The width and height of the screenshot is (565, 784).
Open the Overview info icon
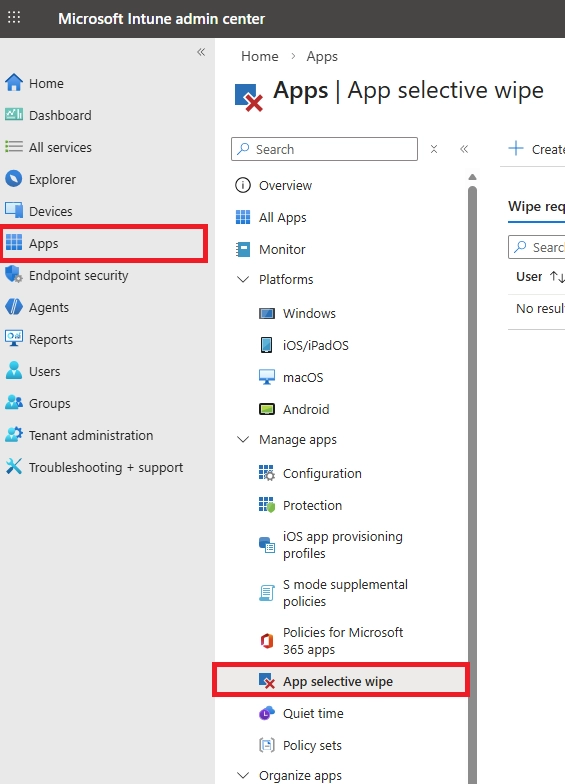[x=243, y=186]
